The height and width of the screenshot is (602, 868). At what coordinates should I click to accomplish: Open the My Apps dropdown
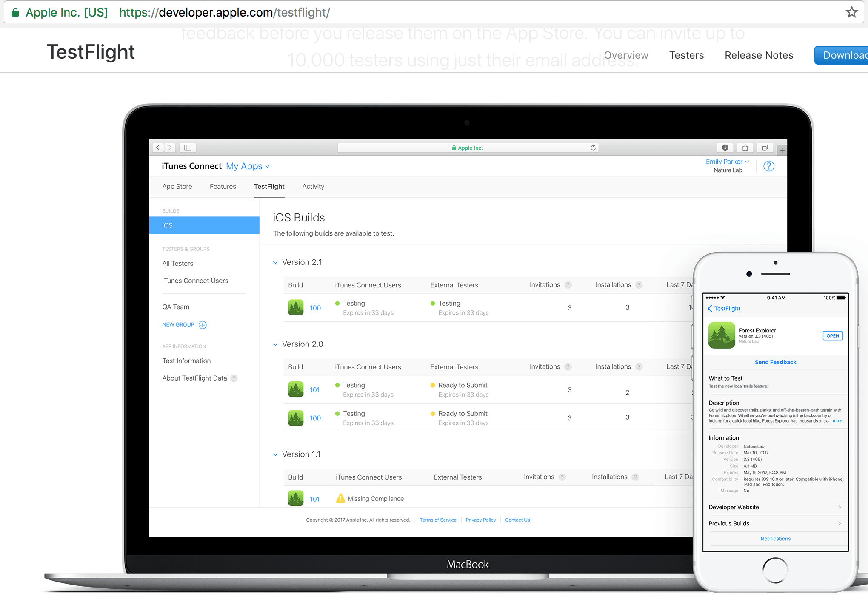(248, 166)
